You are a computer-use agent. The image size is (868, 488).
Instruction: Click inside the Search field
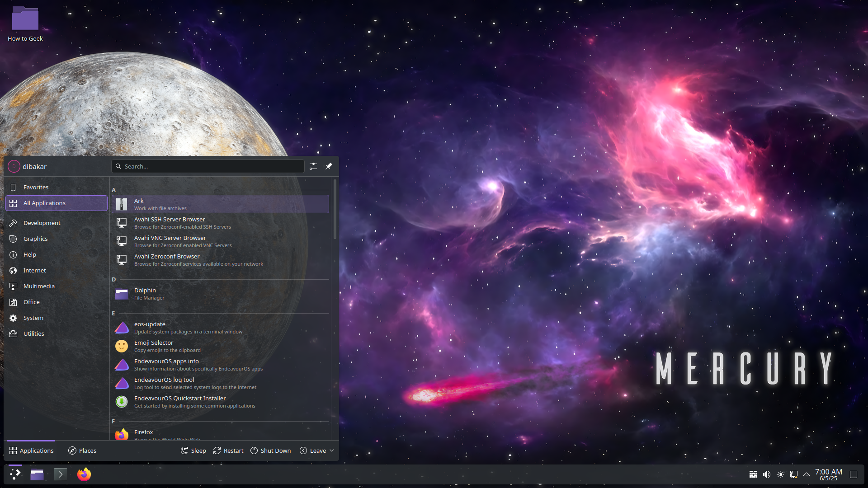tap(208, 166)
